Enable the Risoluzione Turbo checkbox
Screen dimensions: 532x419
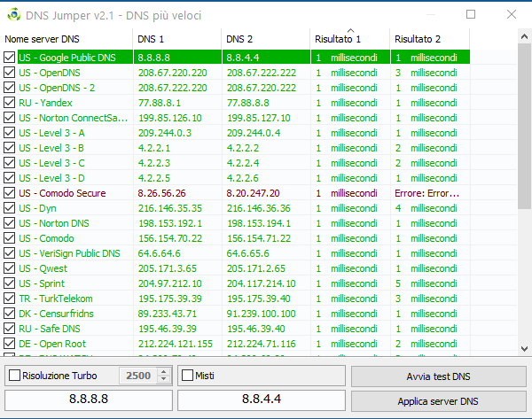(13, 376)
